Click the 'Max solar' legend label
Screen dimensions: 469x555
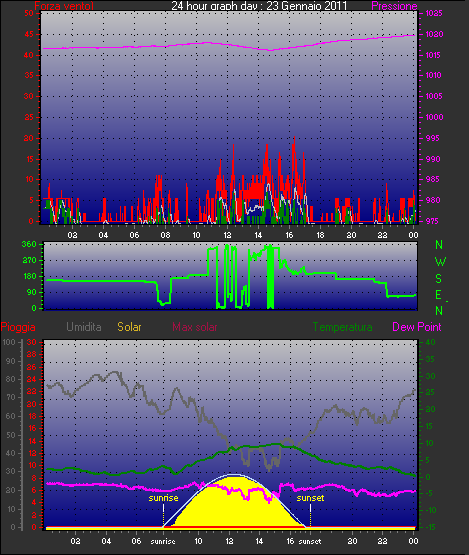195,327
